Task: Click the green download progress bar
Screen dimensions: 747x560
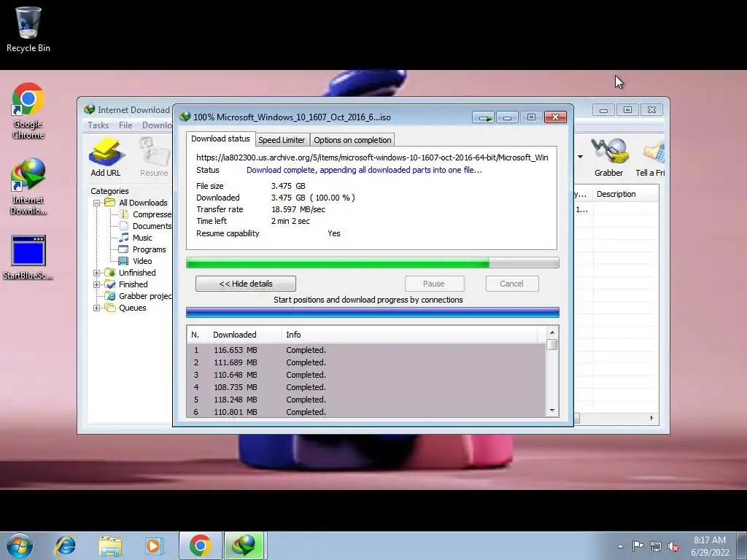Action: [373, 262]
